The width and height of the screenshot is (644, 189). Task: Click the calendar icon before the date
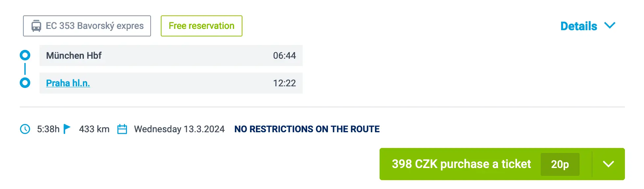122,129
